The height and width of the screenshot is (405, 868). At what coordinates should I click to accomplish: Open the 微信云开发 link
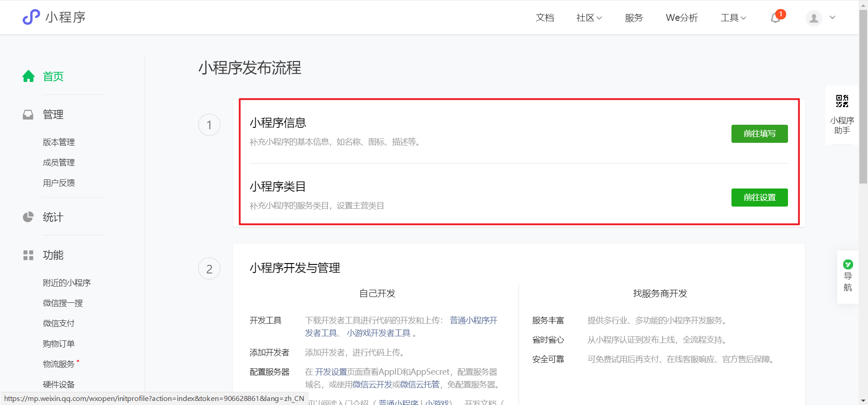pos(372,384)
